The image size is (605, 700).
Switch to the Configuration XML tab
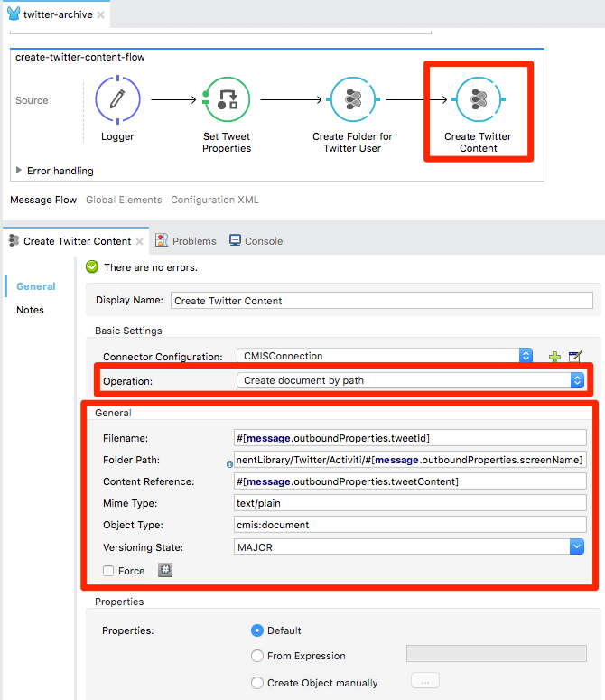click(215, 200)
